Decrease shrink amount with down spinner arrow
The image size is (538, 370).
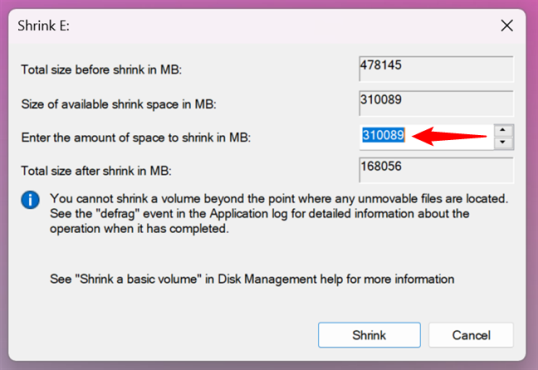coord(503,142)
